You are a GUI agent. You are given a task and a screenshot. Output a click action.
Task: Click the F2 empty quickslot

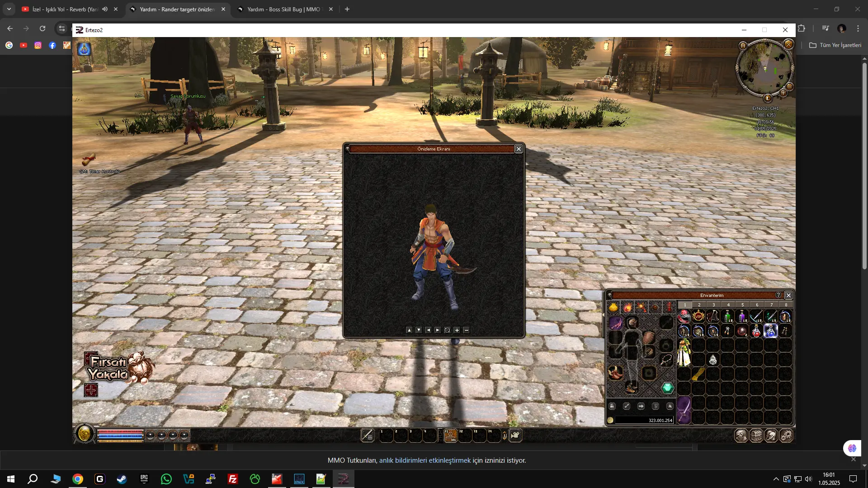pyautogui.click(x=465, y=436)
